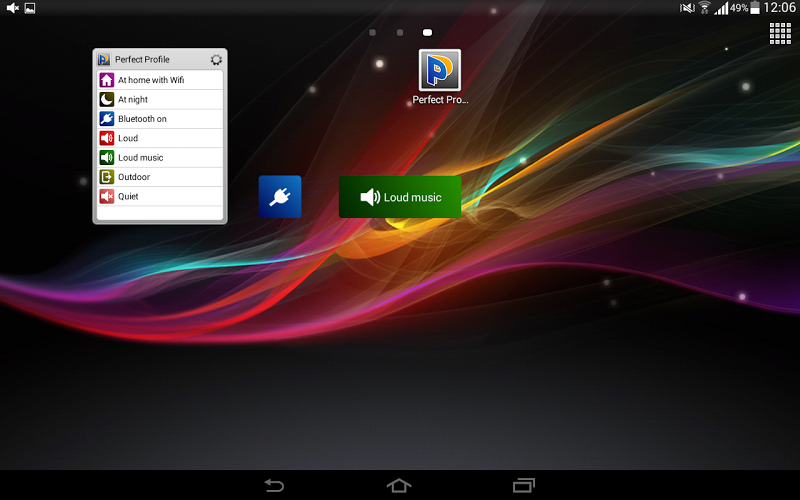
Task: Tap the mute indicator in status bar
Action: point(12,8)
